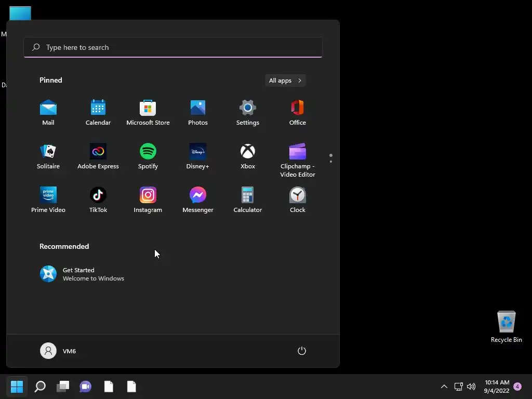Open the first blank document taskbar icon

click(109, 387)
